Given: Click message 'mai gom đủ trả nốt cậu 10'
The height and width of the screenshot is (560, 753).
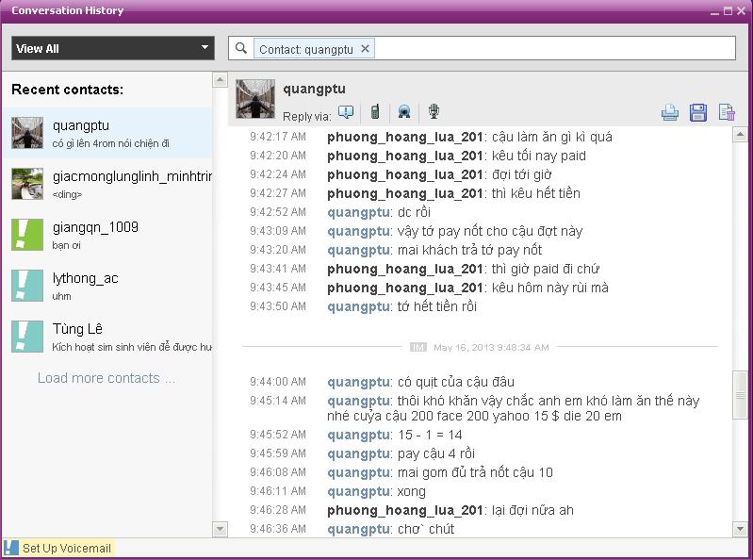Looking at the screenshot, I should click(x=475, y=472).
